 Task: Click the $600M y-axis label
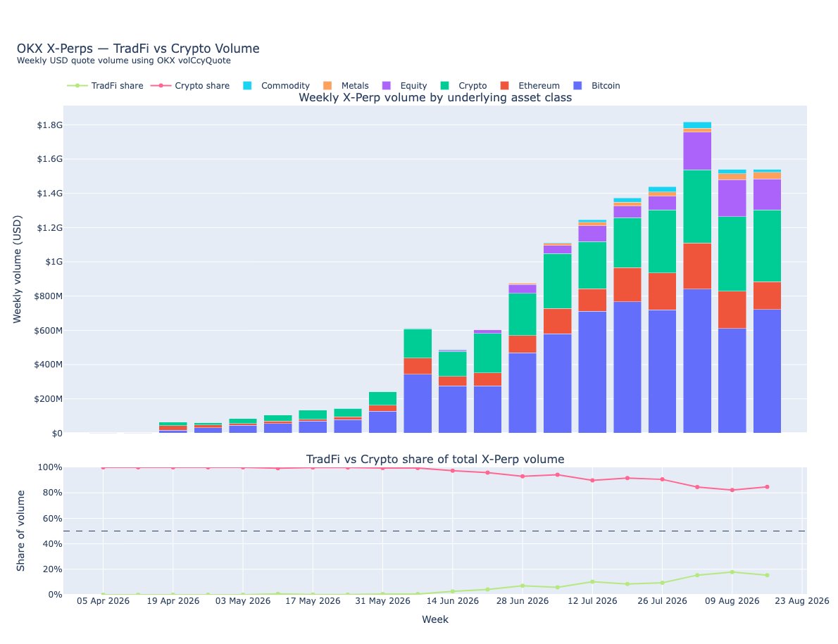point(48,331)
